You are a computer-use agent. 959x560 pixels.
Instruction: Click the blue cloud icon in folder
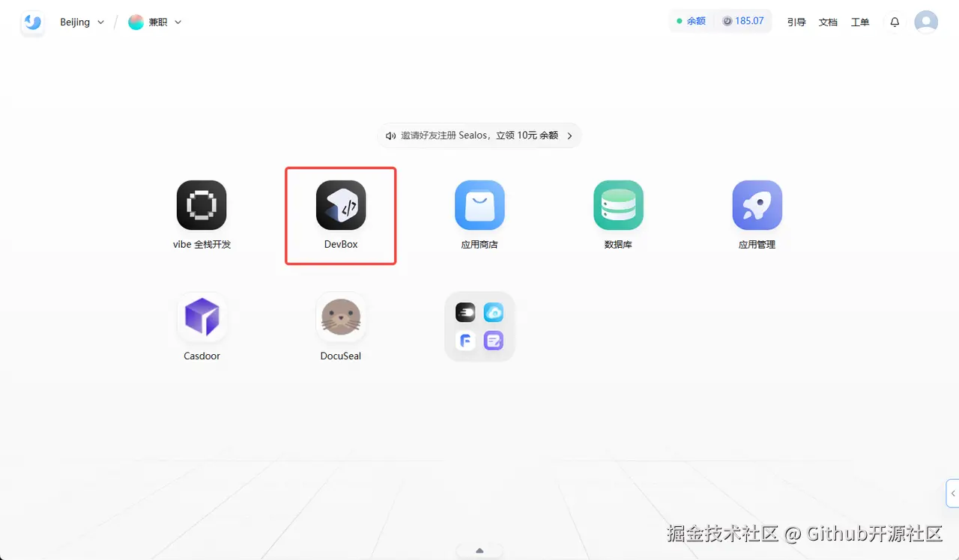pos(493,312)
